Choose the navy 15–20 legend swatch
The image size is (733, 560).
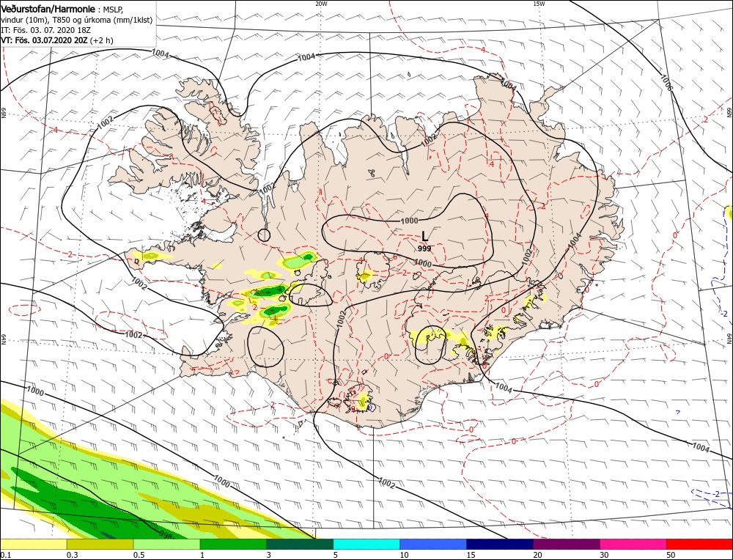[500, 544]
